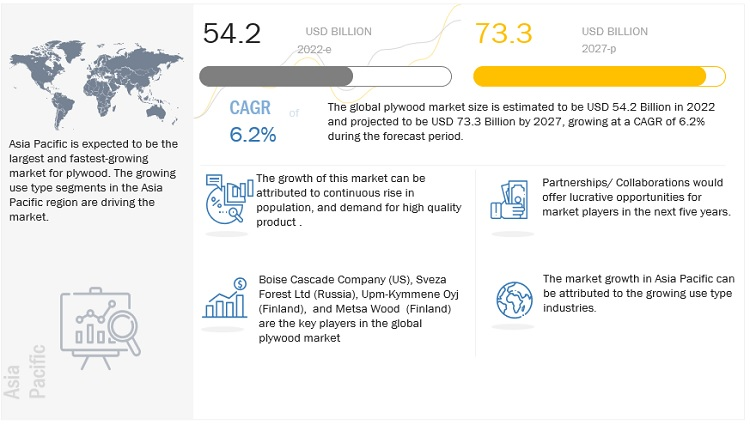
Task: Click the 6.2% growth rate value
Action: click(x=253, y=135)
